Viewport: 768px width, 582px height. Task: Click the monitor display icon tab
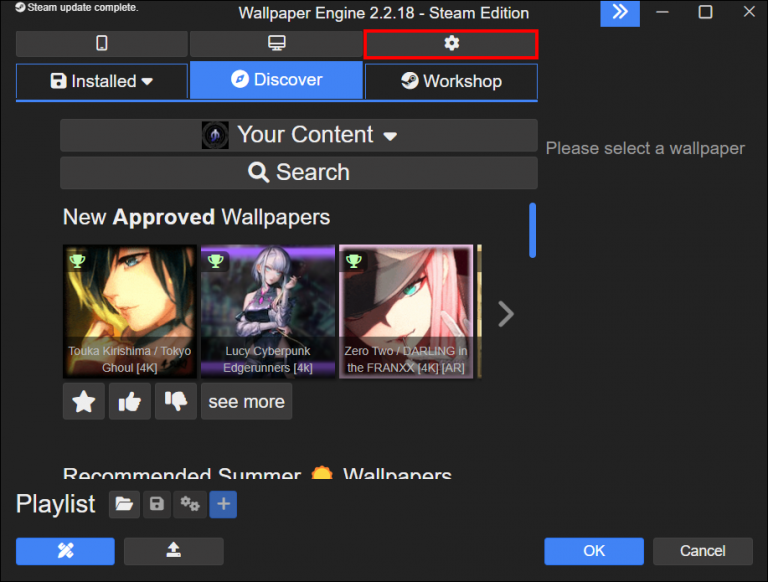276,44
